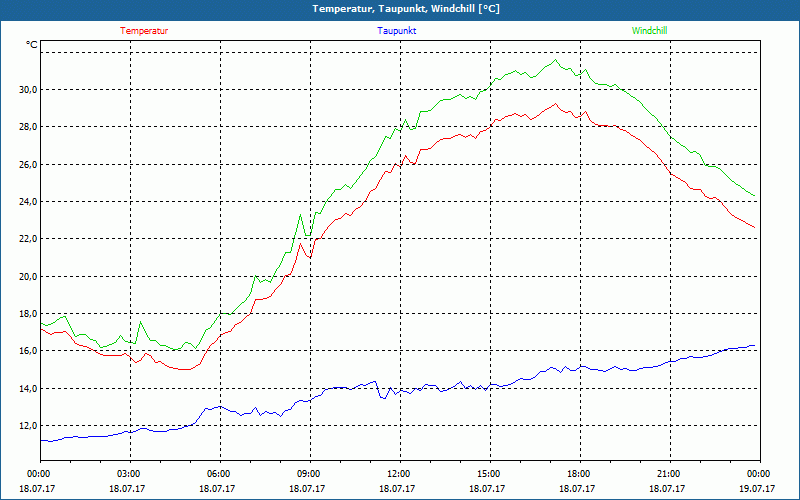
Task: Click the '20,0' y-axis value
Action: tap(29, 277)
